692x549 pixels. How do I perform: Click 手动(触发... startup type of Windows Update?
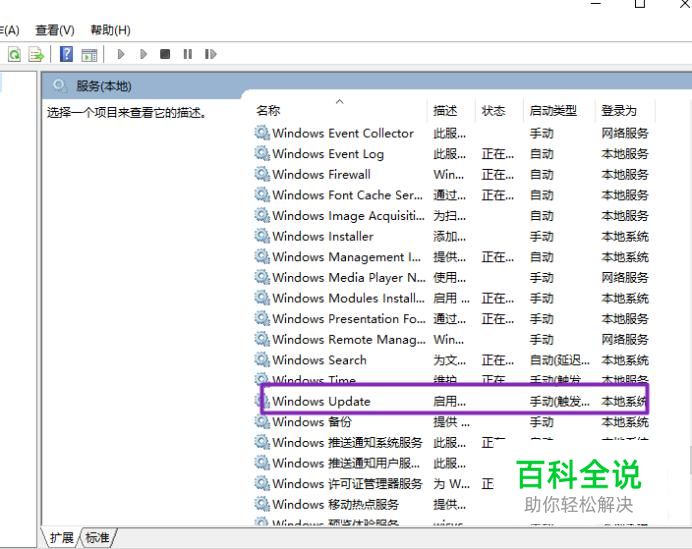[x=560, y=402]
